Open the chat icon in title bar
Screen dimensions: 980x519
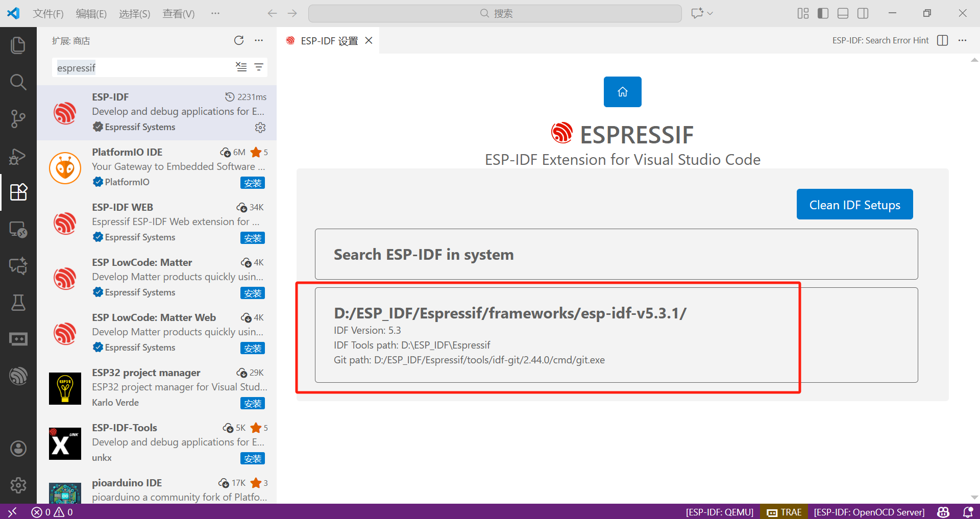[697, 13]
